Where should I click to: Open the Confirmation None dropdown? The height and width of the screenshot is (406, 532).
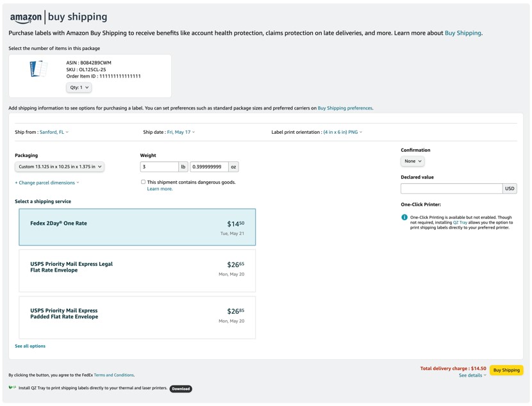click(412, 161)
